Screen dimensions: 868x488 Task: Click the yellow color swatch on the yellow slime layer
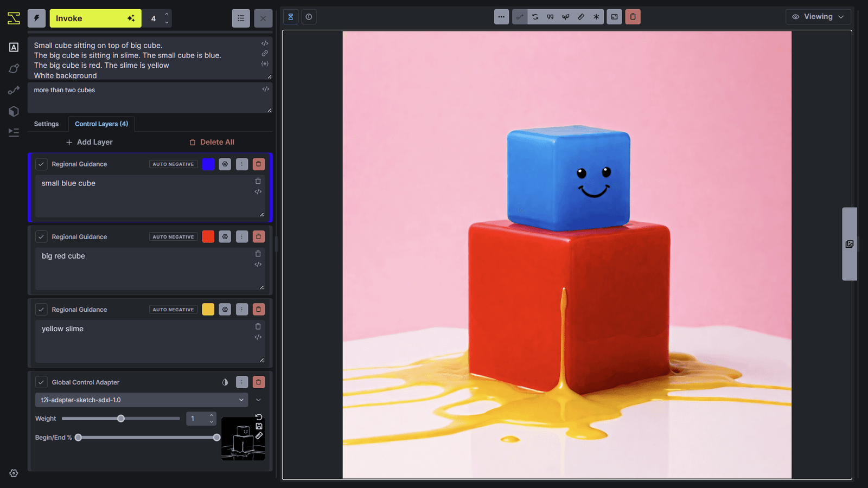[208, 309]
